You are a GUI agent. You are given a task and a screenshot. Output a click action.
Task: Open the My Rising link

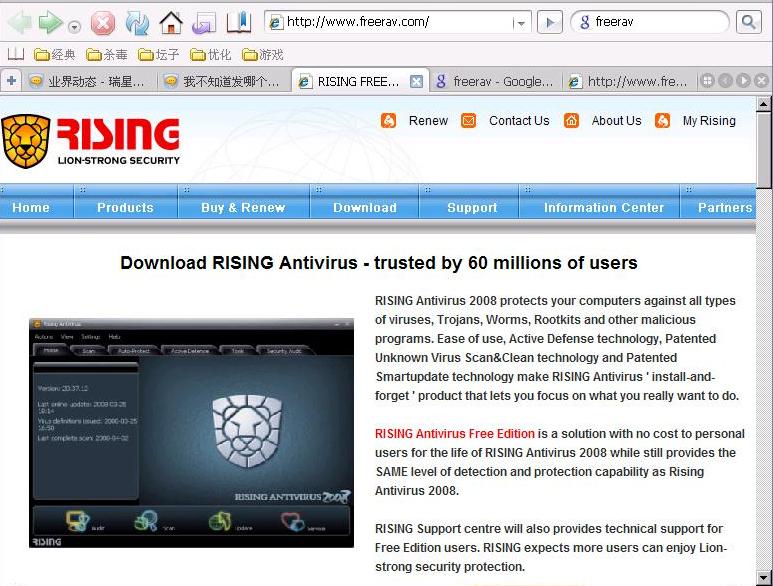[x=709, y=121]
